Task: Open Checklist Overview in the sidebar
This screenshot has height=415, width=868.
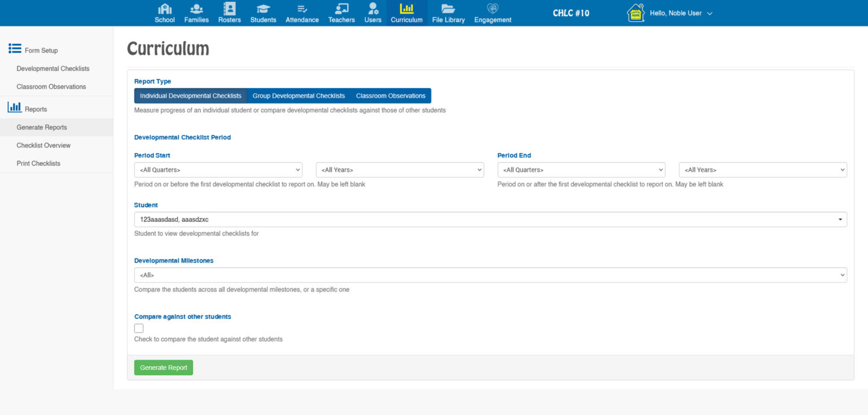Action: pos(43,145)
